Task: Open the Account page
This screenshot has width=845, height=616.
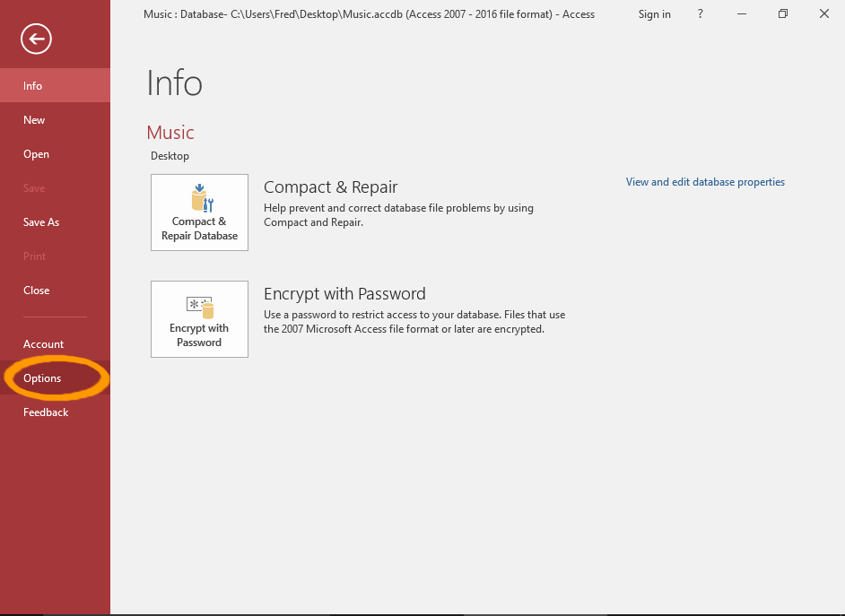Action: (x=43, y=344)
